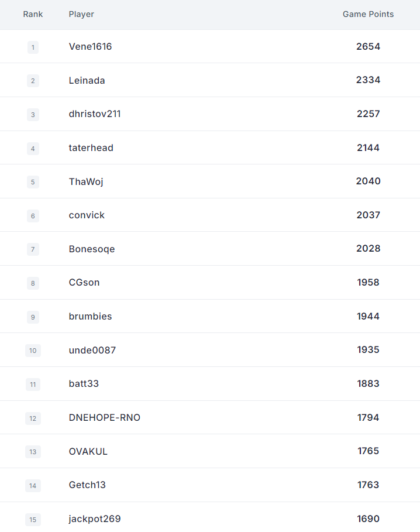Viewport: 420px width, 532px height.
Task: Open brumbies player row
Action: [x=90, y=316]
